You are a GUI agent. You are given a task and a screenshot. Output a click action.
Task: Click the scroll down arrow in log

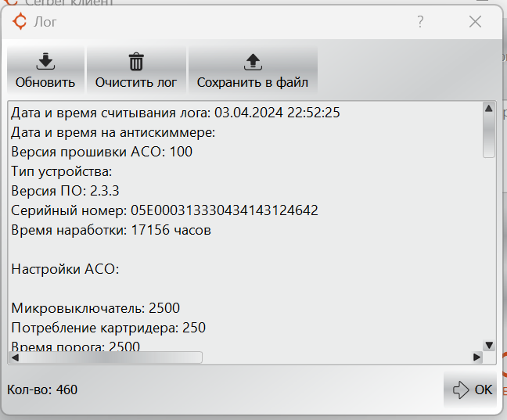click(489, 346)
